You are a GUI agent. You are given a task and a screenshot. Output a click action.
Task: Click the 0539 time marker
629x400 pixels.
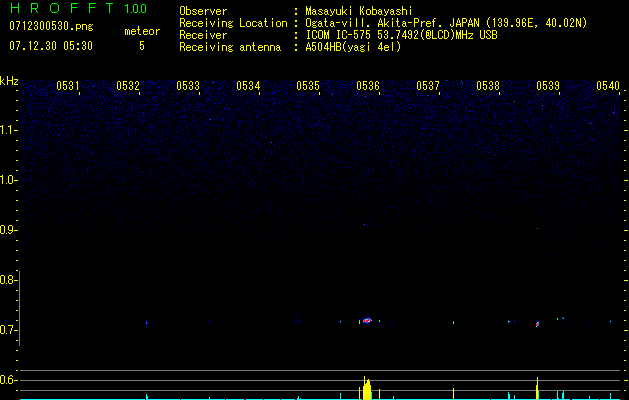click(x=548, y=86)
